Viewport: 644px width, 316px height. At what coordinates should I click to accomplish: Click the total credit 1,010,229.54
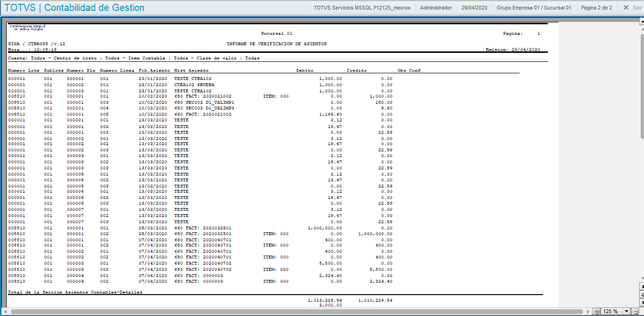(x=375, y=300)
